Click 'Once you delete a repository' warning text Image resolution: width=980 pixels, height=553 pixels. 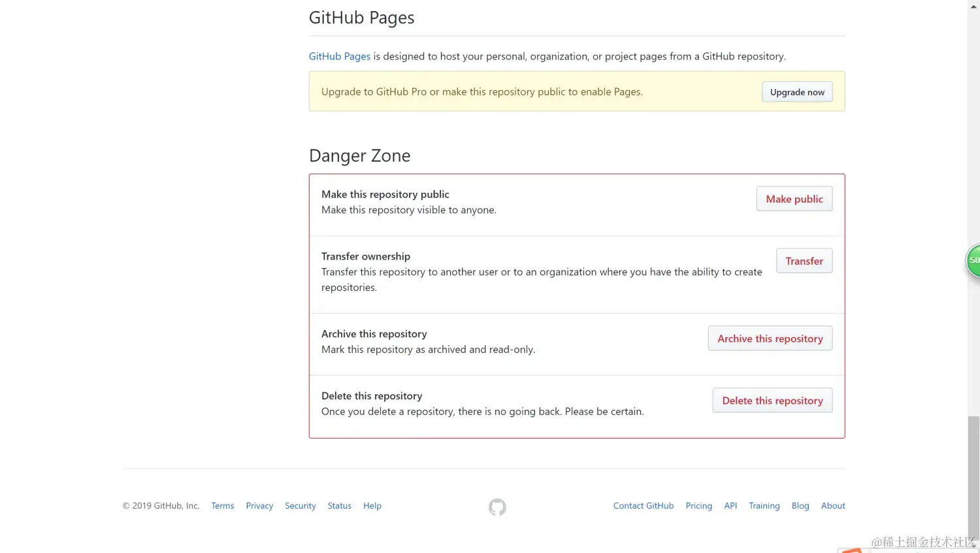click(483, 412)
